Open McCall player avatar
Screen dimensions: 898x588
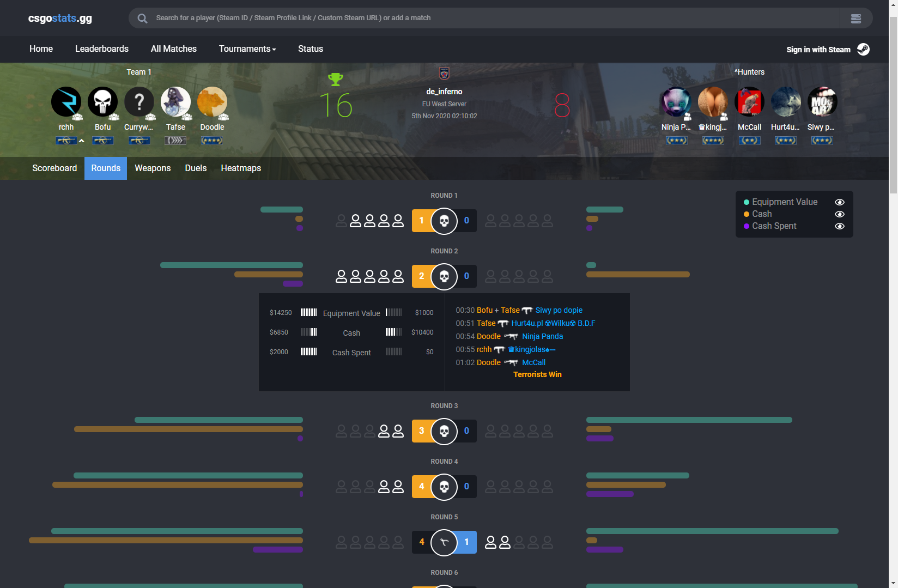[749, 102]
